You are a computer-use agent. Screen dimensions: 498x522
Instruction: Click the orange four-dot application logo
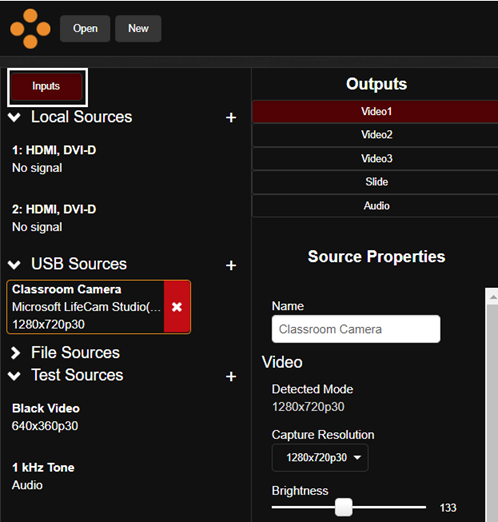tap(30, 29)
